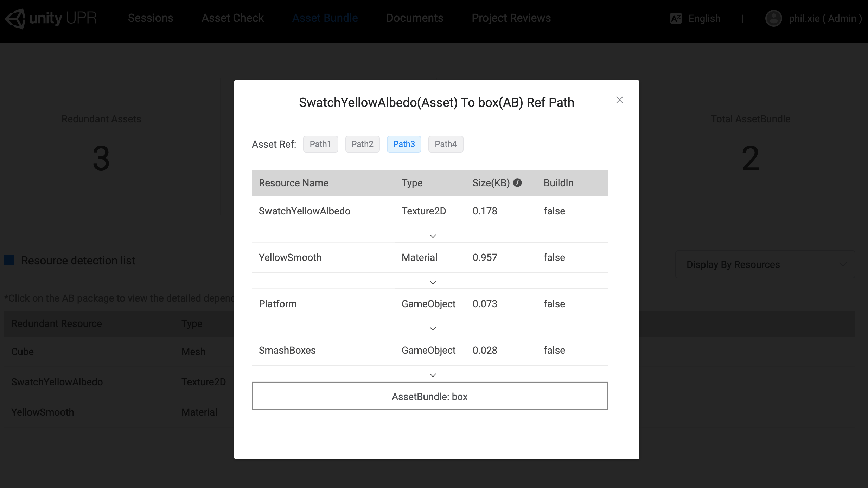Viewport: 868px width, 488px height.
Task: Switch to Path2 reference
Action: 362,144
